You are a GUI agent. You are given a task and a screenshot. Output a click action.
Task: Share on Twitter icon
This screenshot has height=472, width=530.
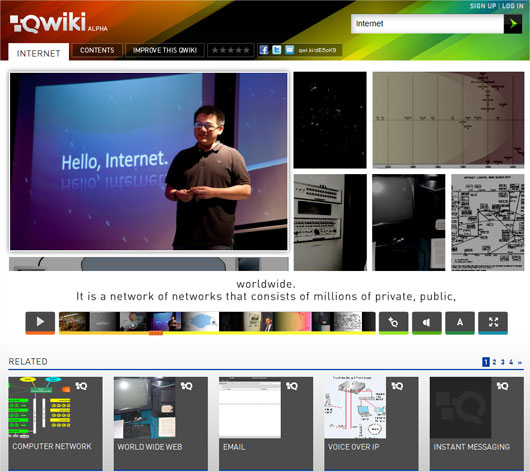(277, 50)
